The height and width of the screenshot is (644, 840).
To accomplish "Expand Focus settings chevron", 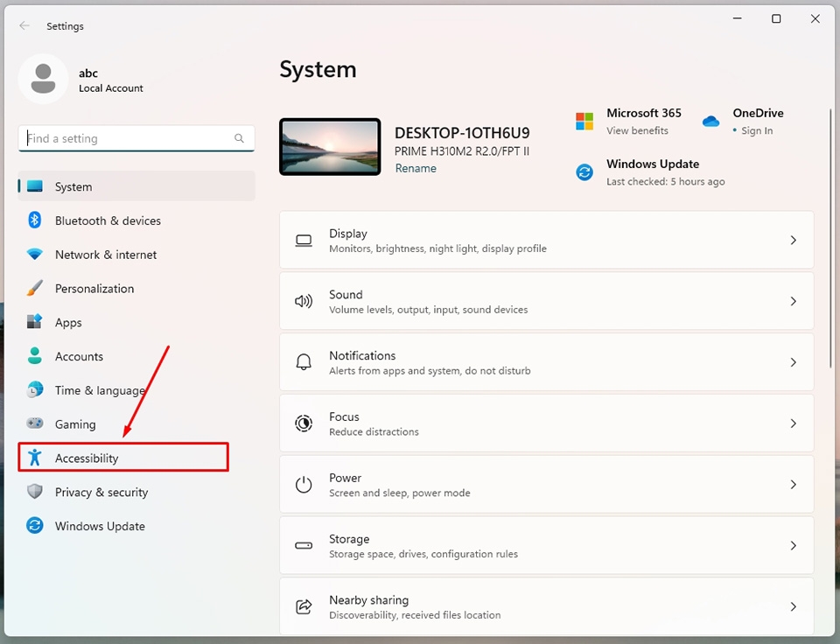I will [794, 423].
